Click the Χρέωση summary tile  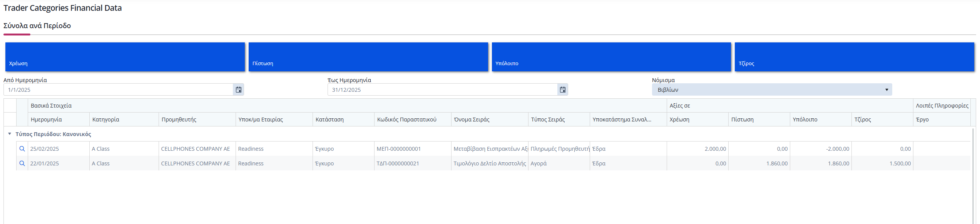click(125, 57)
